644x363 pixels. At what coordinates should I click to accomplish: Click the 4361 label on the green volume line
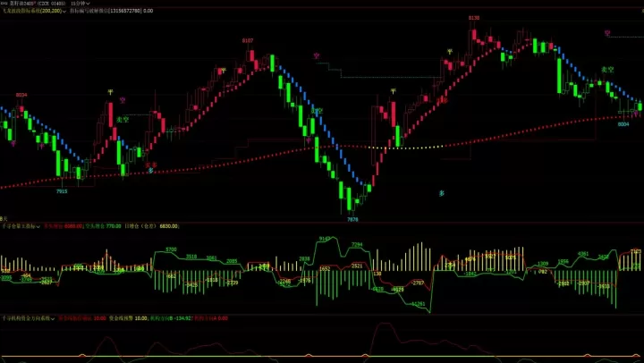pos(583,254)
